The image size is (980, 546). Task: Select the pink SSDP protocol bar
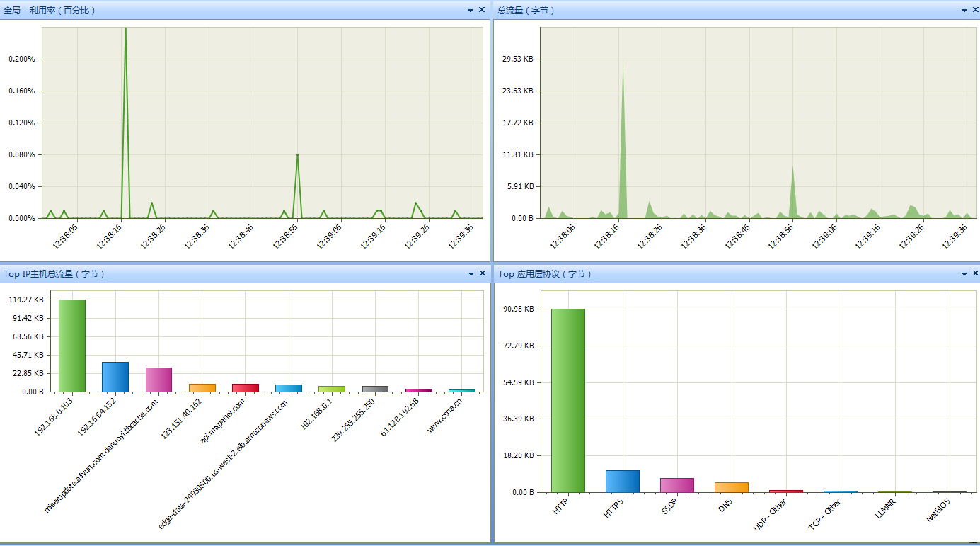(677, 485)
